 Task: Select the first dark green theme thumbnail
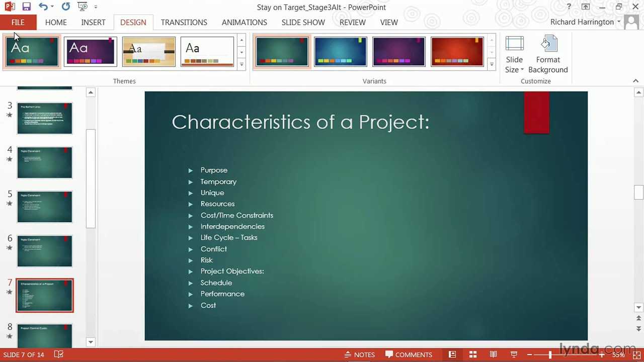32,51
